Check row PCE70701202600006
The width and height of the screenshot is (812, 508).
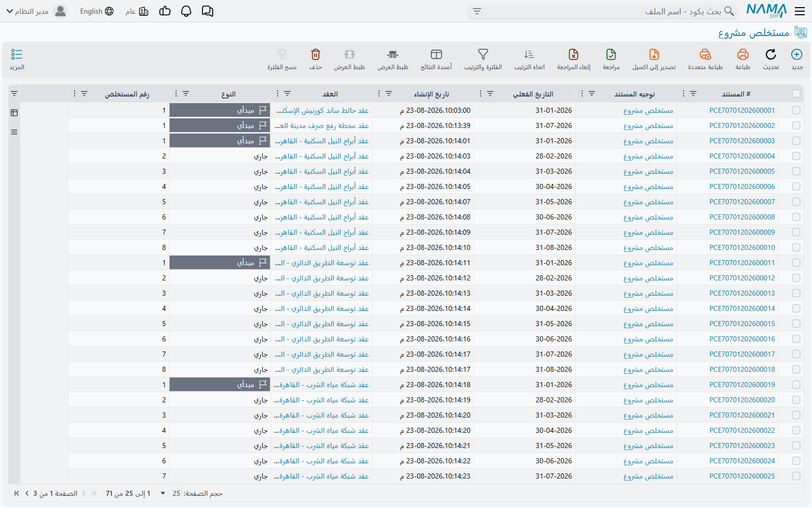796,186
